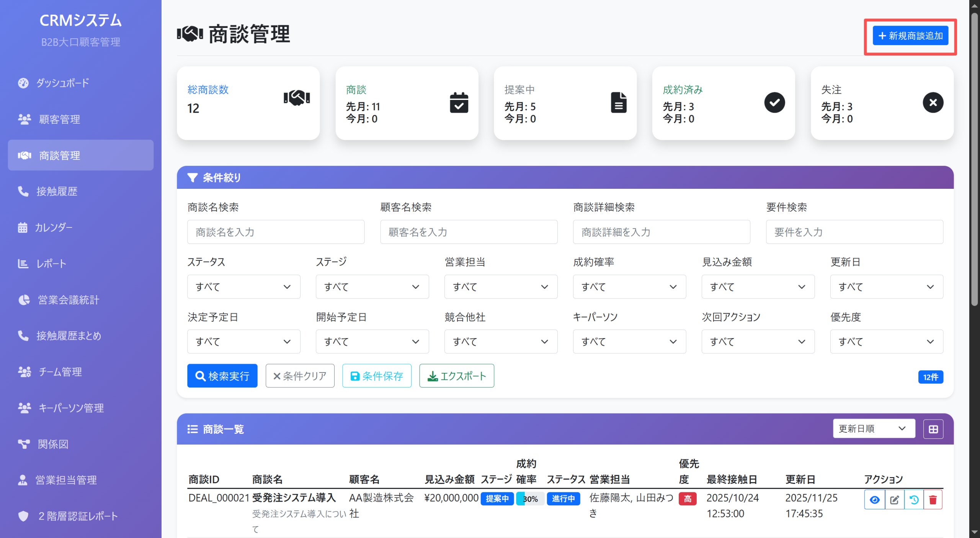Image resolution: width=980 pixels, height=538 pixels.
Task: Open the ステータス filter dropdown
Action: (243, 286)
